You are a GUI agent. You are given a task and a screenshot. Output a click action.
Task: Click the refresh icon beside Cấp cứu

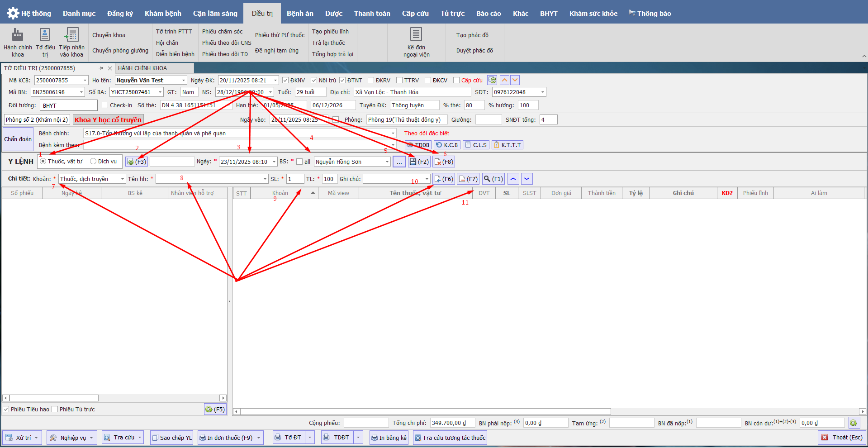[x=492, y=80]
